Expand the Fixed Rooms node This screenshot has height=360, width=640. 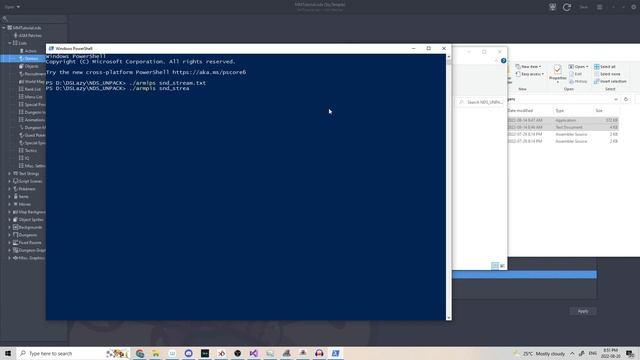tap(10, 242)
